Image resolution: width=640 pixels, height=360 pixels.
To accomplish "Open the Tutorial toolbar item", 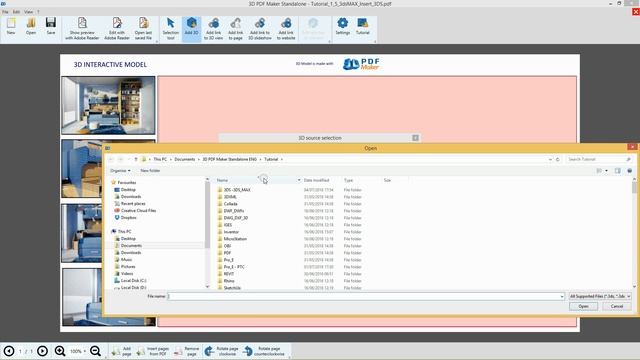I will [362, 27].
